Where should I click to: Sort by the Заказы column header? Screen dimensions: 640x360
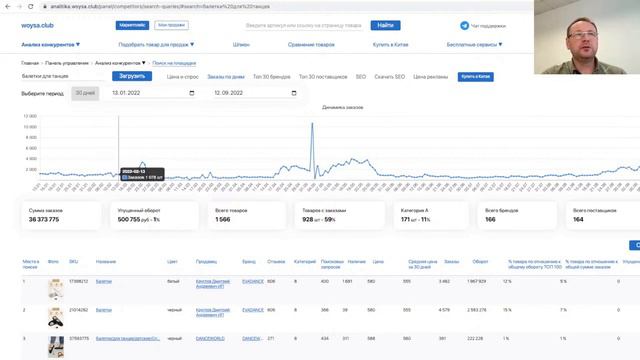click(451, 262)
